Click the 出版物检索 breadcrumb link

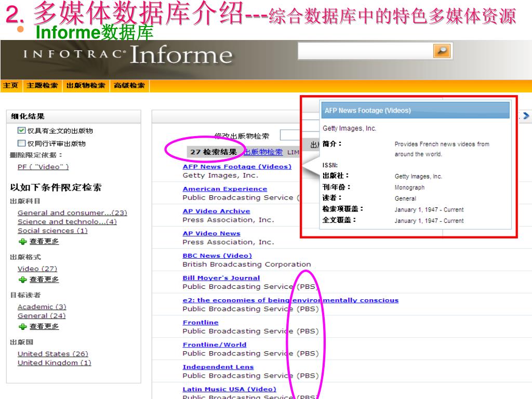point(263,152)
